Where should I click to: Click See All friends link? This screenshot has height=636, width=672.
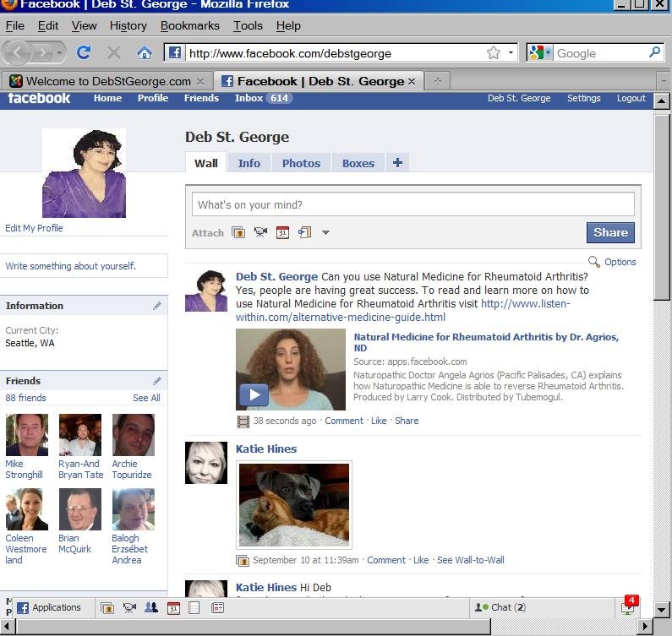coord(146,398)
